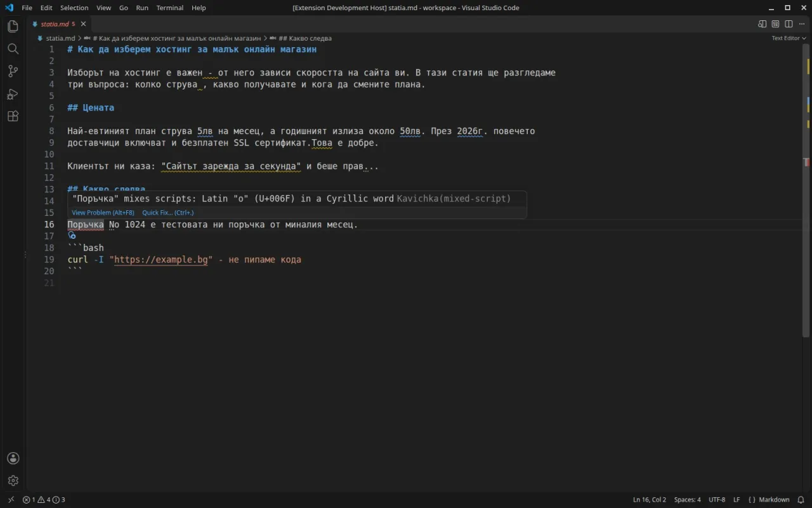Change the LF end-of-line sequence
Screen dimensions: 812x508
[737, 500]
